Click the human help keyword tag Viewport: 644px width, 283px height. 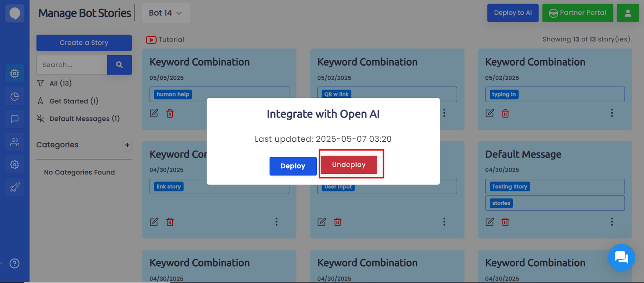[173, 95]
